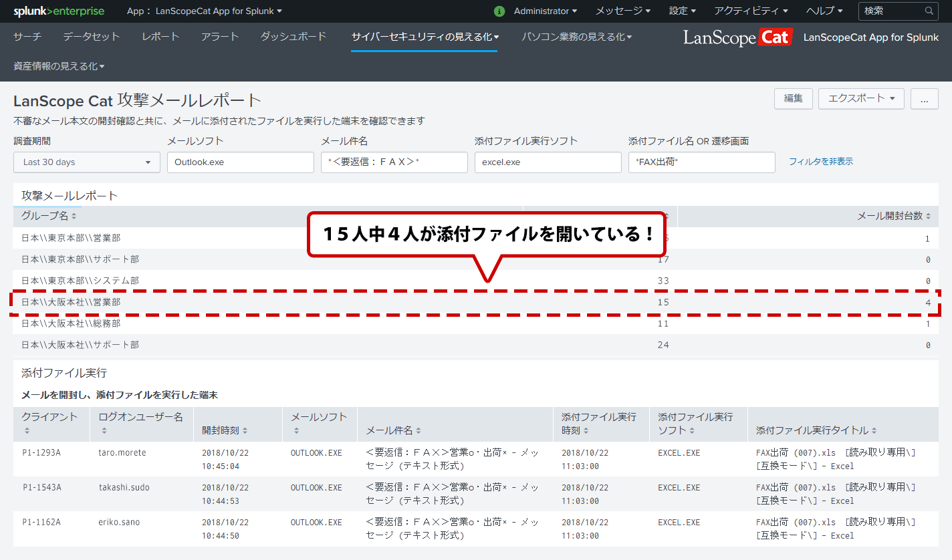Sort by メール開封台数 column header
The image size is (952, 560).
click(894, 216)
